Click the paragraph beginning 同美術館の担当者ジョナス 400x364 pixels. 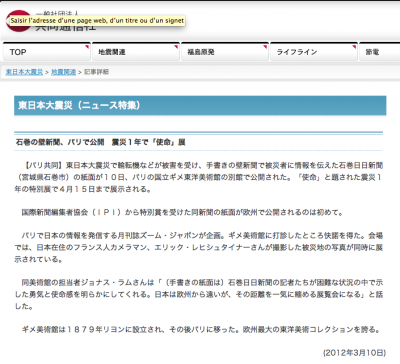coord(199,294)
